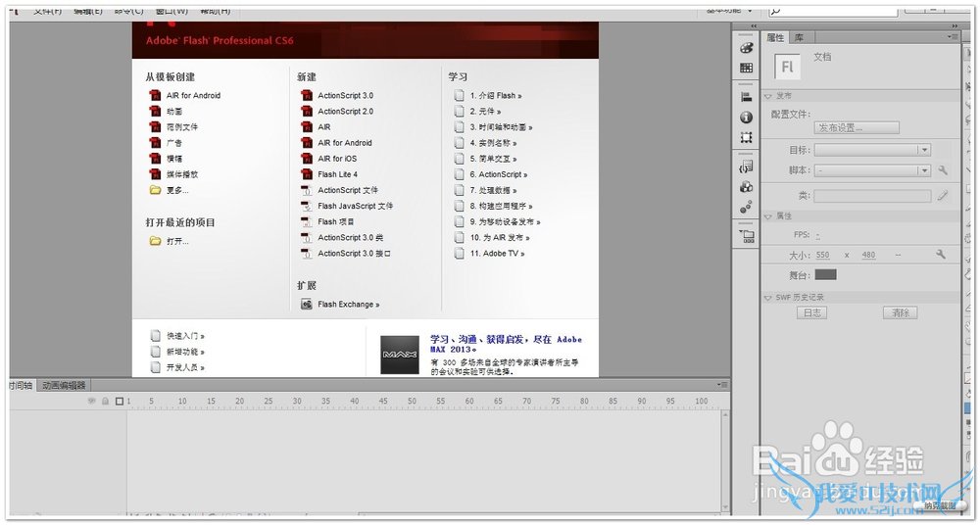Click the wrench icon beside 脚本 dropdown
This screenshot has width=980, height=525.
tap(943, 170)
